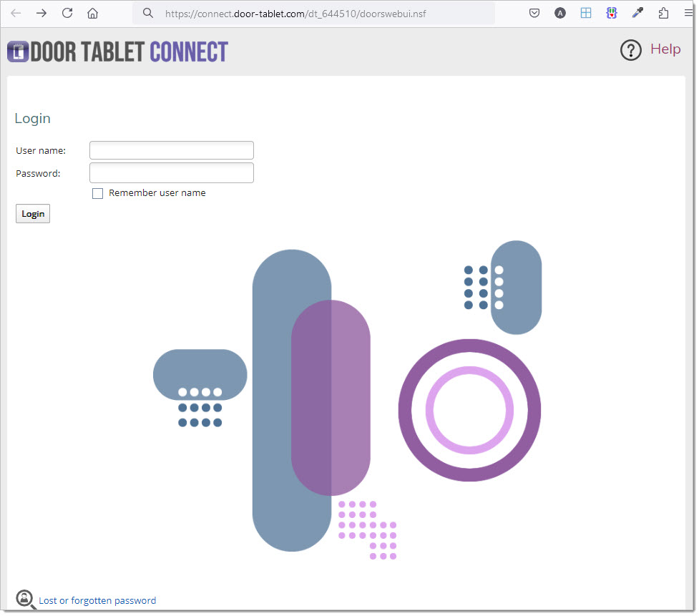Click the blue grid extension icon
699x616 pixels.
click(586, 14)
